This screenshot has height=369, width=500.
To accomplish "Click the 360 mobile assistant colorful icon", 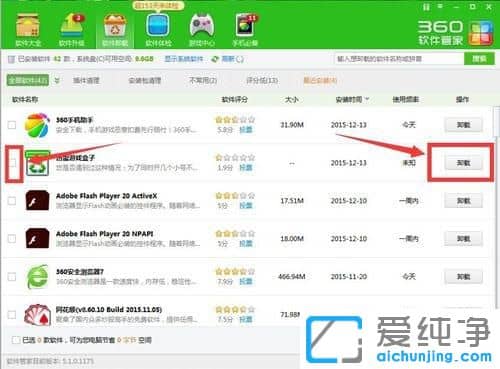I will coord(37,125).
